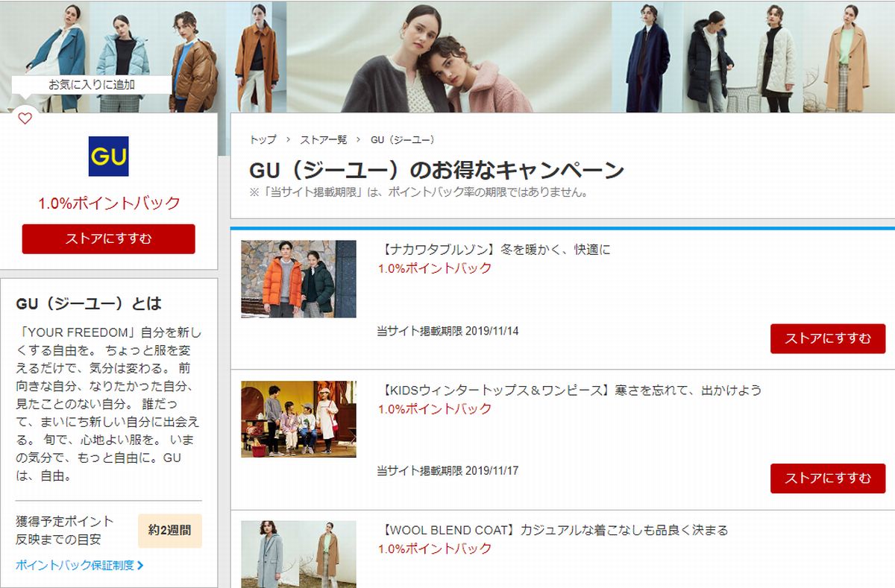895x588 pixels.
Task: Click GU（ジーユー）のお得なキャンペーン heading
Action: coord(436,170)
